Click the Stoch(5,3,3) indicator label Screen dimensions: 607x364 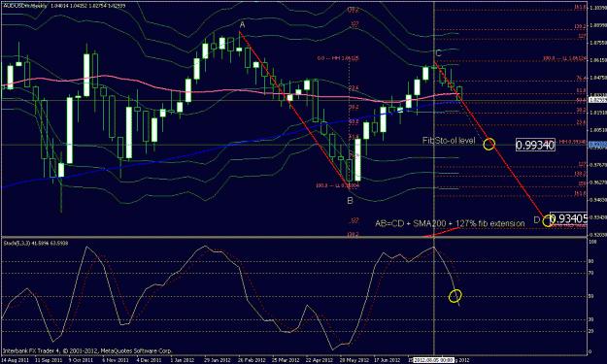[x=36, y=243]
